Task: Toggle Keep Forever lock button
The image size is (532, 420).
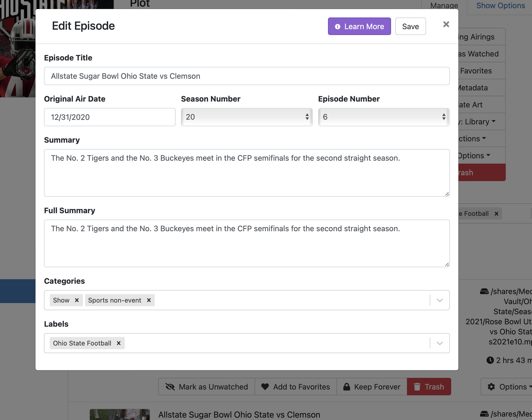Action: click(x=372, y=387)
